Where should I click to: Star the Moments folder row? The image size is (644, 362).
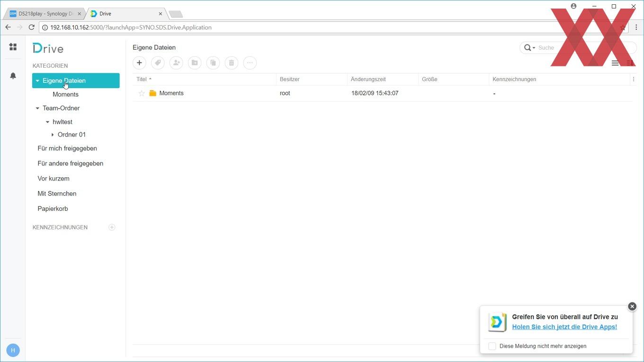[x=141, y=93]
